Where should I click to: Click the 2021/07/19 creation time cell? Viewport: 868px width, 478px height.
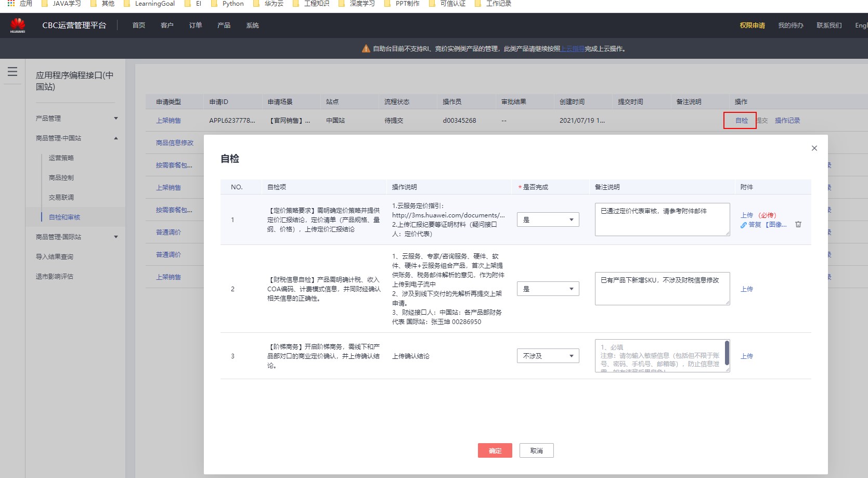(582, 121)
